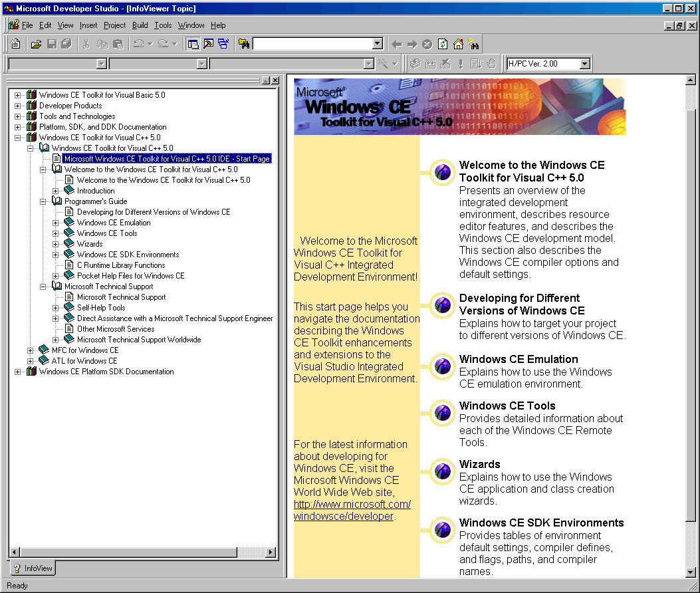Select Other Microsoft Services topic
Viewport: 700px width, 593px height.
(116, 329)
